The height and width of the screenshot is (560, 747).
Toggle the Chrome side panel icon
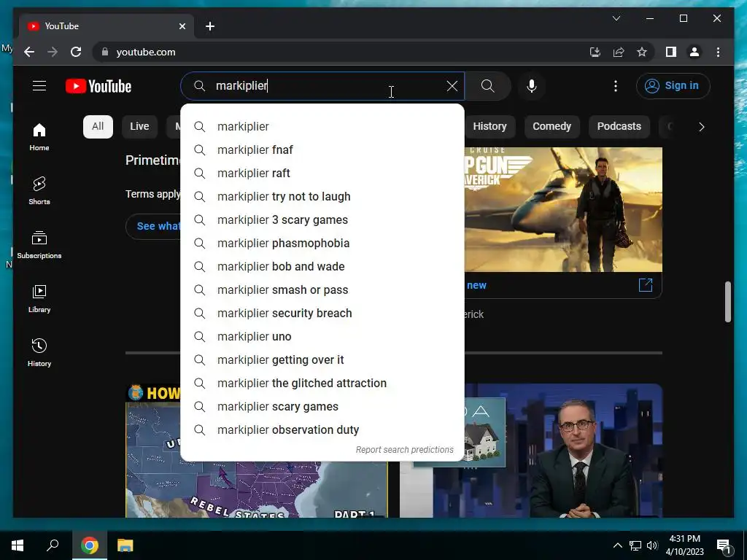click(671, 52)
